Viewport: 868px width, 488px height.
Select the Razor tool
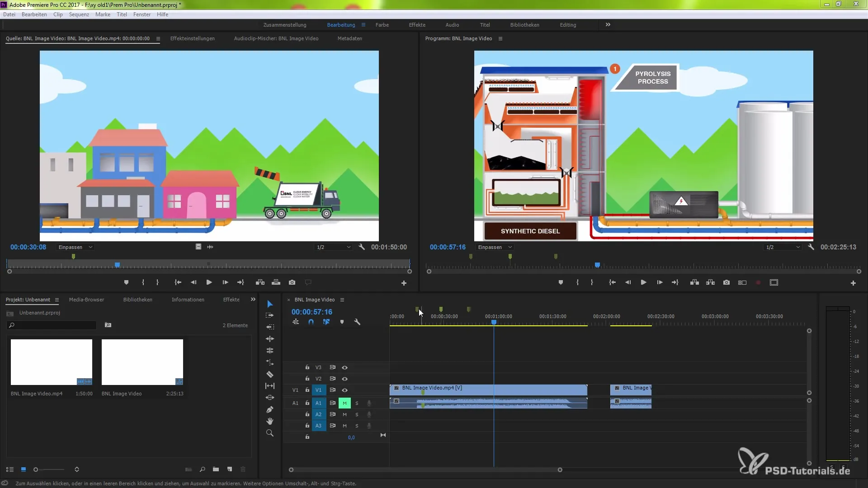(270, 374)
